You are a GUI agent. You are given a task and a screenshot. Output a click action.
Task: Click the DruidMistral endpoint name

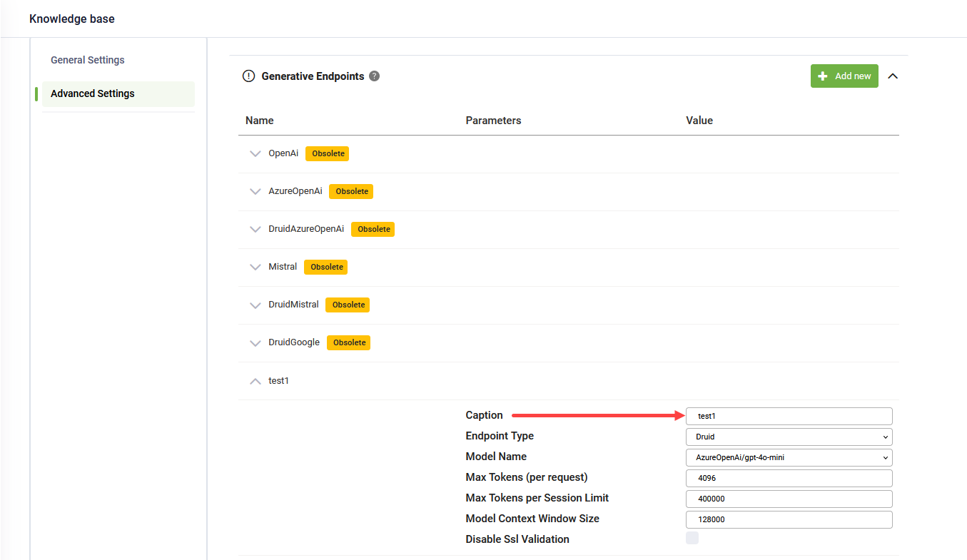pyautogui.click(x=293, y=305)
